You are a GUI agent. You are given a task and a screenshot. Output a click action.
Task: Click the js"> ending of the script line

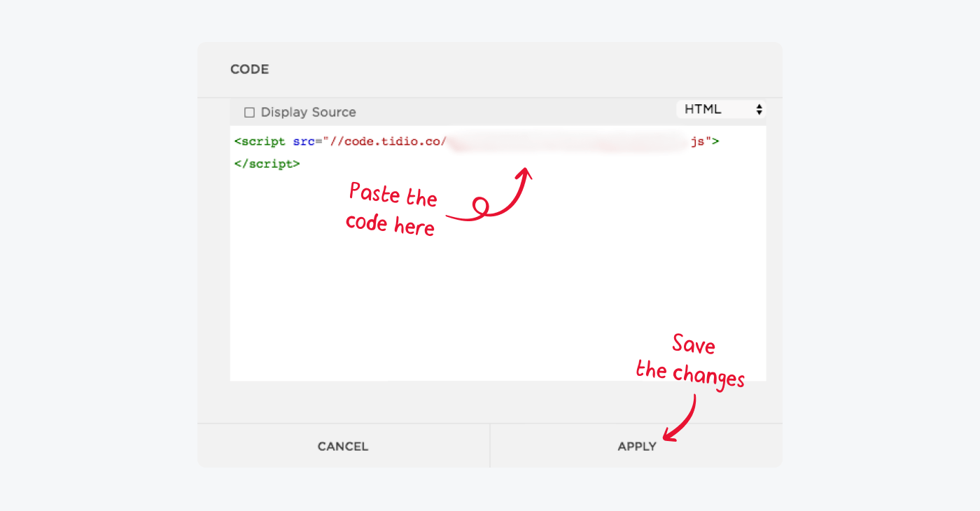tap(705, 141)
